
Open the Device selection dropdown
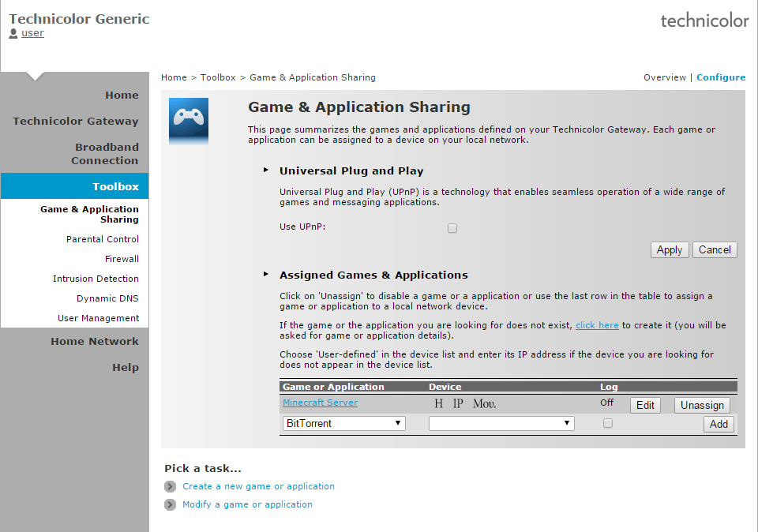(x=501, y=424)
